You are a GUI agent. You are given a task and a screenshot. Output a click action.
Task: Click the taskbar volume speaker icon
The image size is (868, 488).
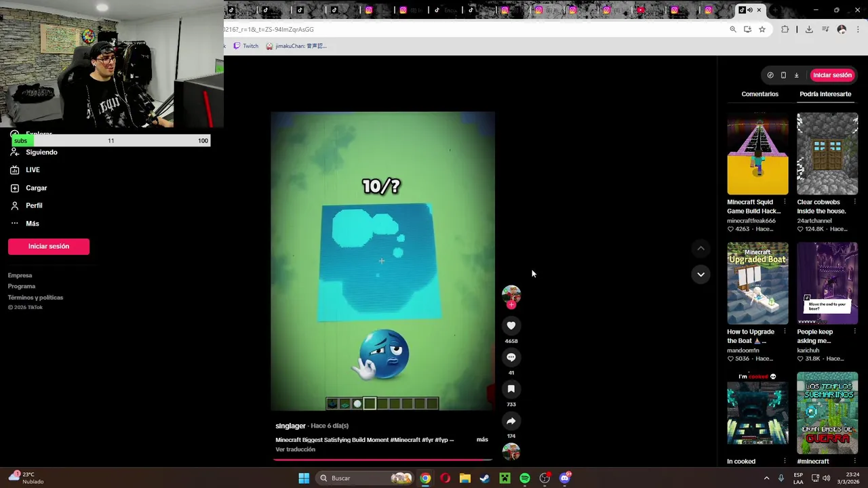pos(826,479)
